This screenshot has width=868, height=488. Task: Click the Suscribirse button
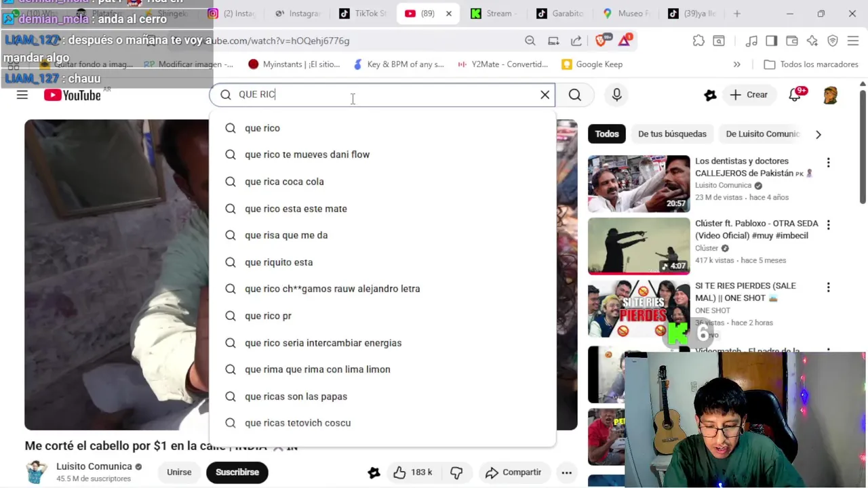pyautogui.click(x=237, y=472)
